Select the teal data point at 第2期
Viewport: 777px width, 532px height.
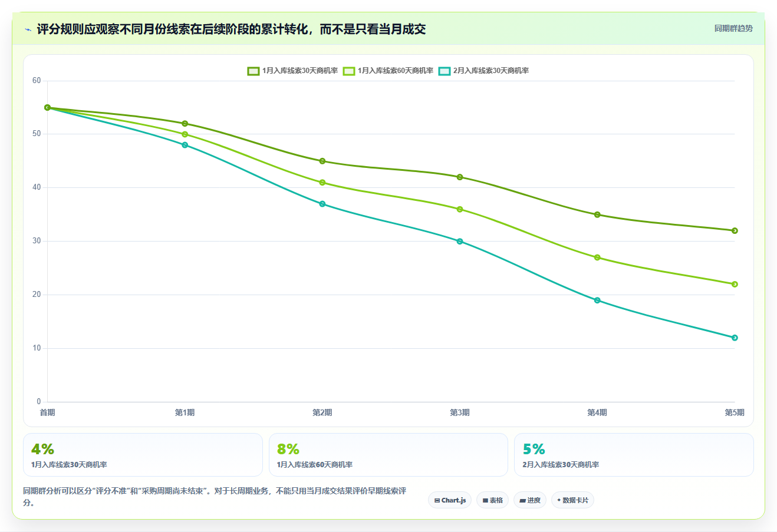(322, 204)
